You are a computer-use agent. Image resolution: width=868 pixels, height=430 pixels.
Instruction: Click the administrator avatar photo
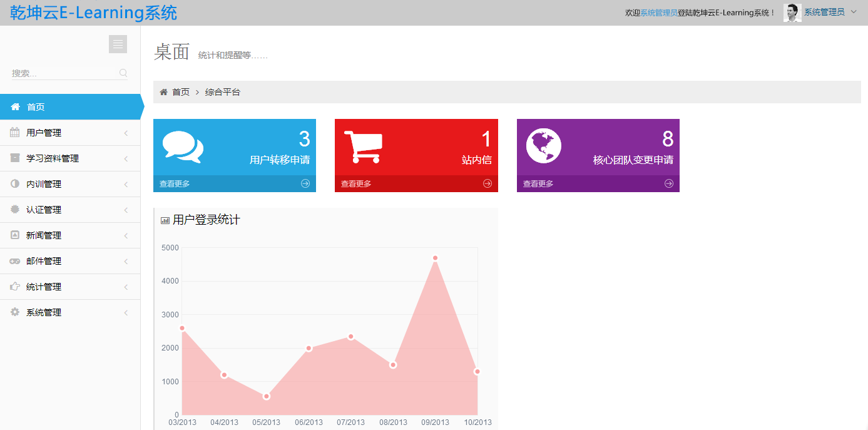pos(792,13)
